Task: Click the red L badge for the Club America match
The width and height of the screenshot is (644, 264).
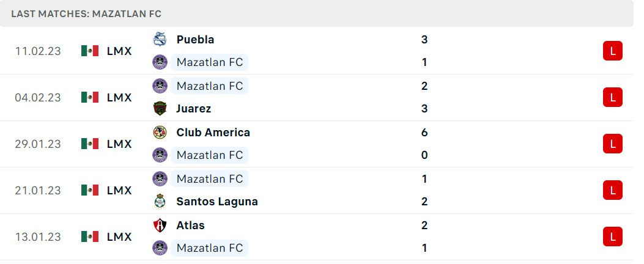Action: pos(612,144)
